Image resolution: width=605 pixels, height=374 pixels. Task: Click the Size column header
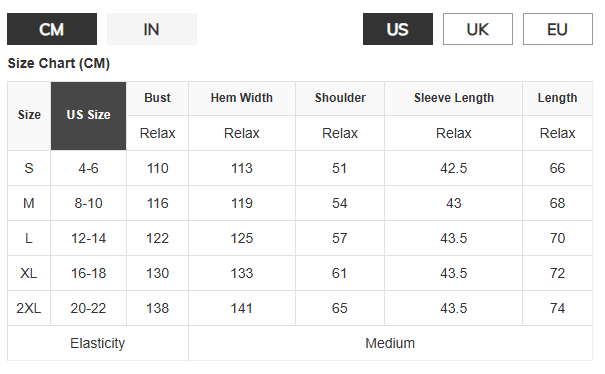point(29,115)
